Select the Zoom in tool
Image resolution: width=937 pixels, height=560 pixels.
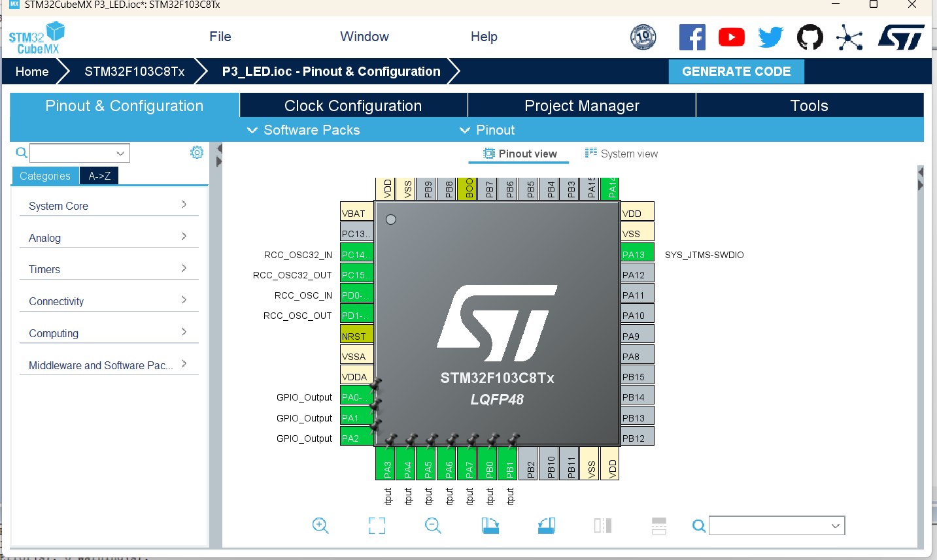320,525
